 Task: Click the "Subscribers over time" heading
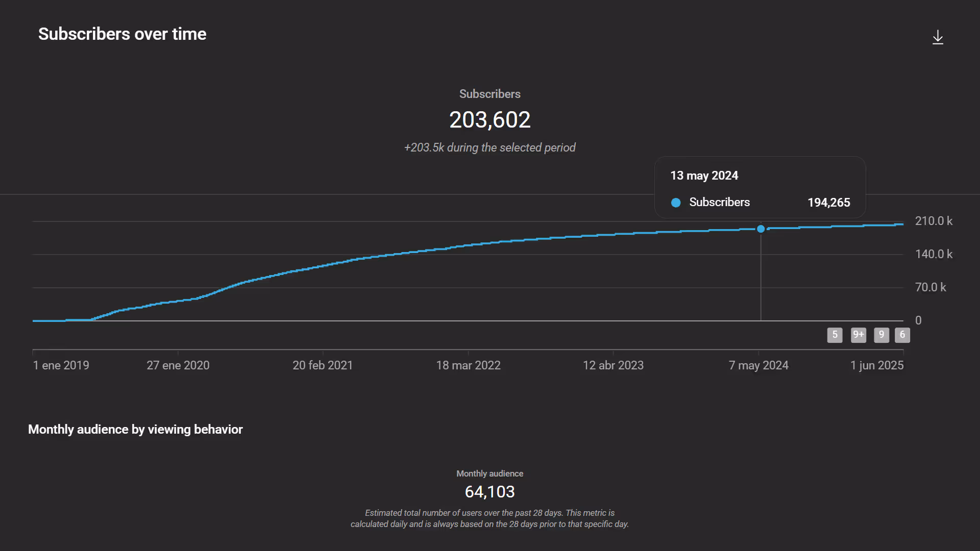[x=122, y=34]
